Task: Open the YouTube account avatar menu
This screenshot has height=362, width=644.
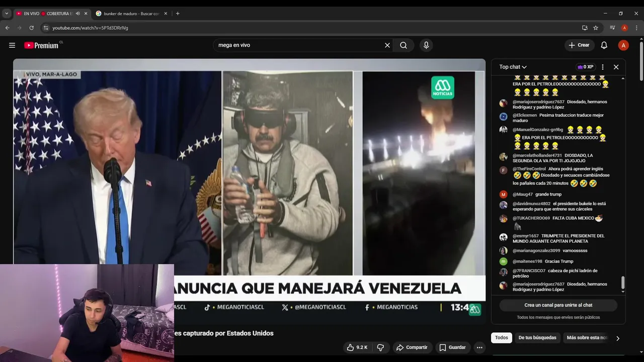Action: tap(623, 45)
